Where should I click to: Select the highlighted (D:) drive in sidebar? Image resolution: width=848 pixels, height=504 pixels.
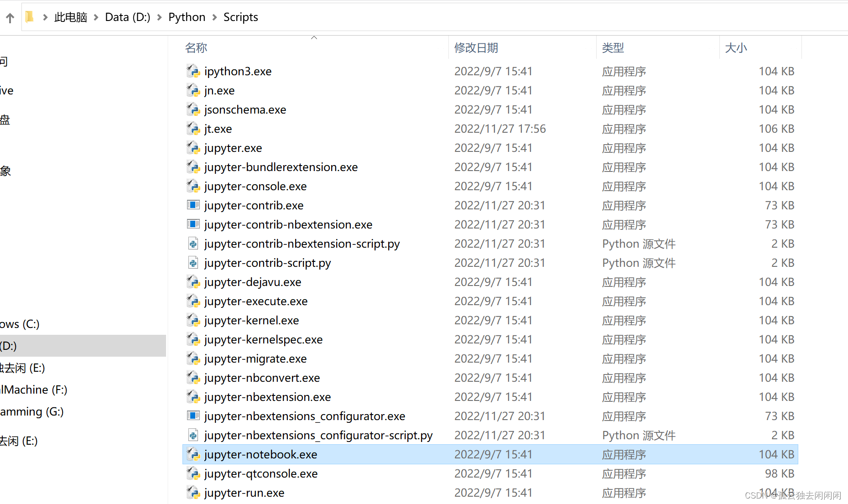coord(83,346)
